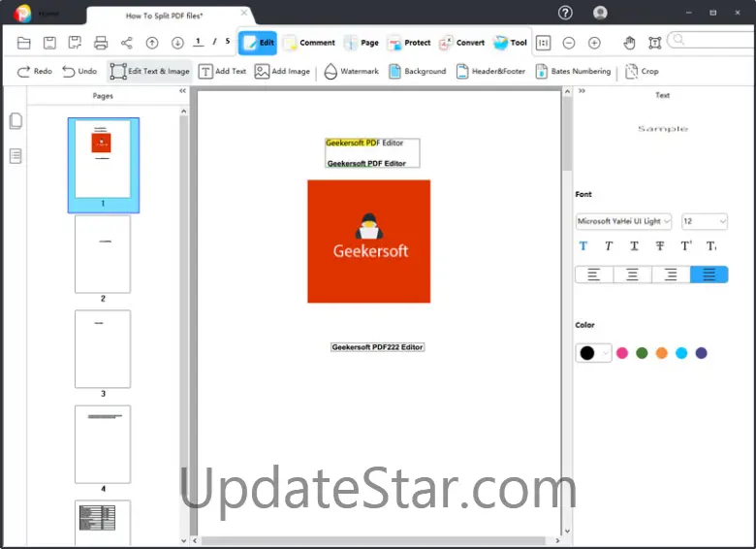This screenshot has width=756, height=549.
Task: Align text right
Action: pos(671,274)
